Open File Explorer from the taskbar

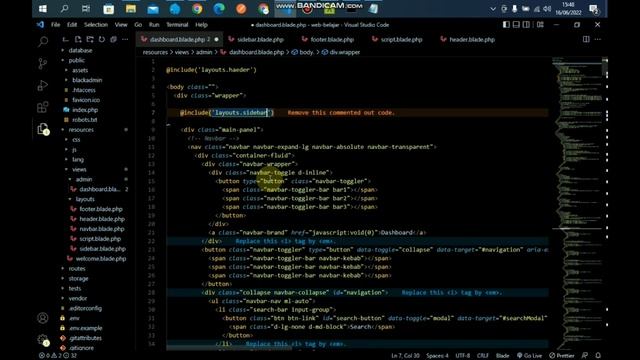click(131, 9)
